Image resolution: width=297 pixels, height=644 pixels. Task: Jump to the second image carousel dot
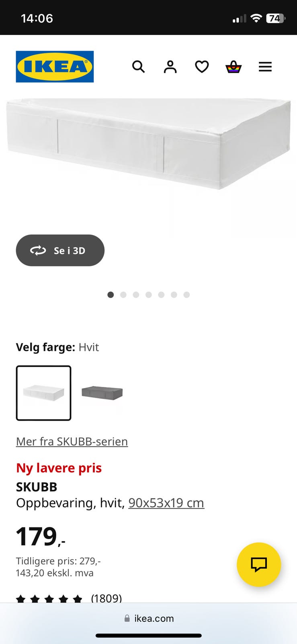tap(123, 295)
